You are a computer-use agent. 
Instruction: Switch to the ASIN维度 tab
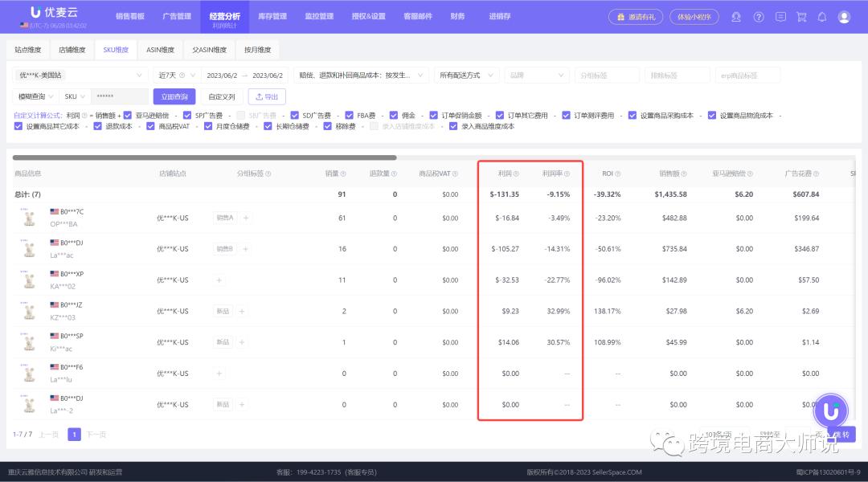tap(161, 50)
